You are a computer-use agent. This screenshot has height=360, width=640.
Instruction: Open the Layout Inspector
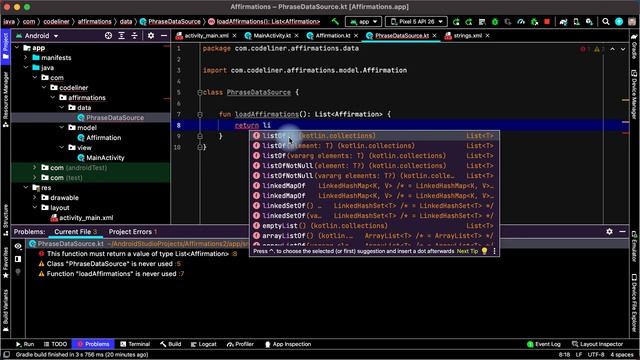pyautogui.click(x=597, y=344)
